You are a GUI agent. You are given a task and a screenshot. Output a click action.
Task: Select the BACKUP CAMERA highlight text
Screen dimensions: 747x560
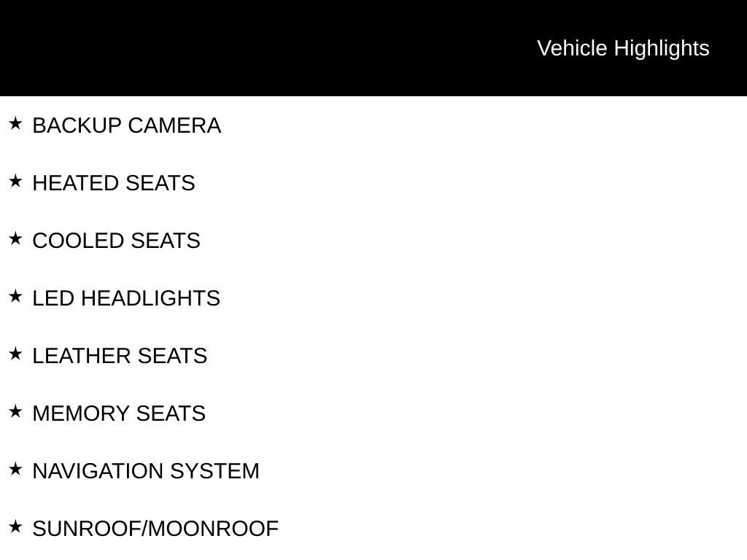click(x=126, y=125)
